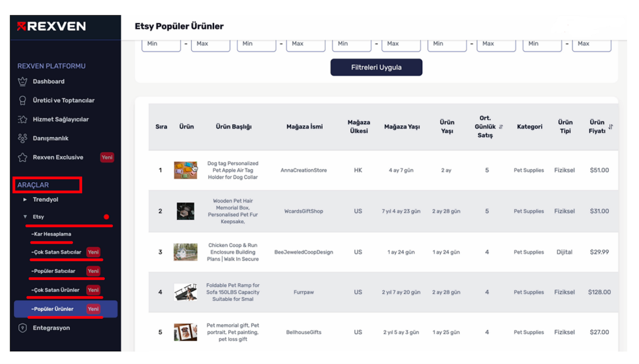Click store name BeeJeweledCoopDesign
The width and height of the screenshot is (639, 364).
[304, 252]
